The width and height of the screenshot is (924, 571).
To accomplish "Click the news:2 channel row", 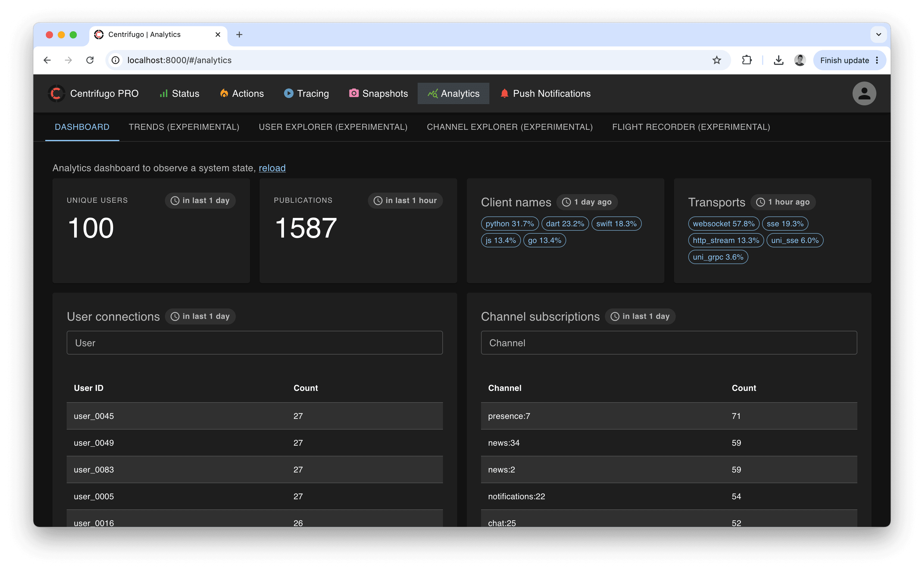I will [x=669, y=469].
